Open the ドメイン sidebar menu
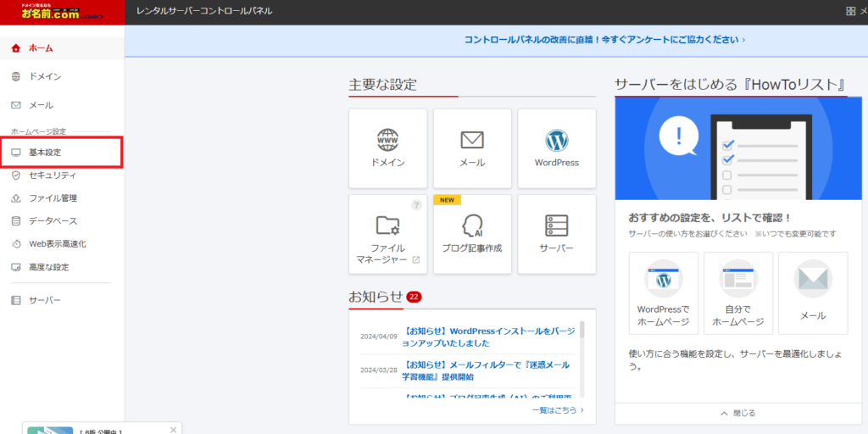The height and width of the screenshot is (434, 868). click(x=62, y=76)
